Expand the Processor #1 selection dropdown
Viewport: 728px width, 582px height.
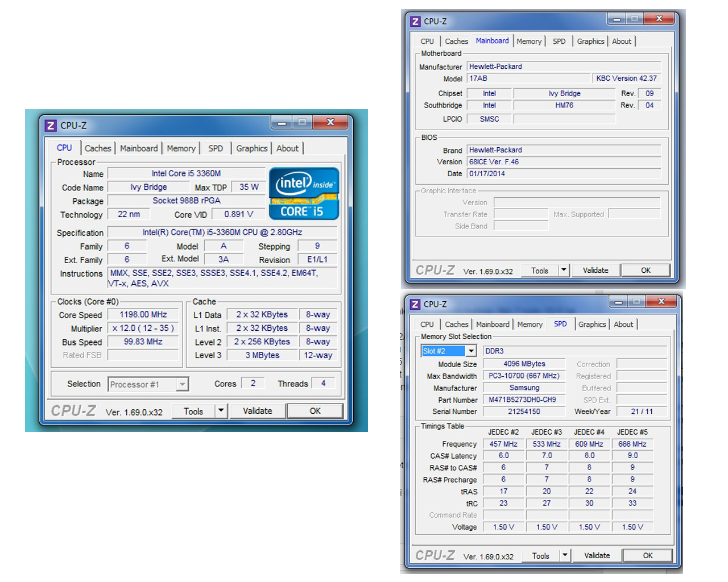(x=182, y=385)
